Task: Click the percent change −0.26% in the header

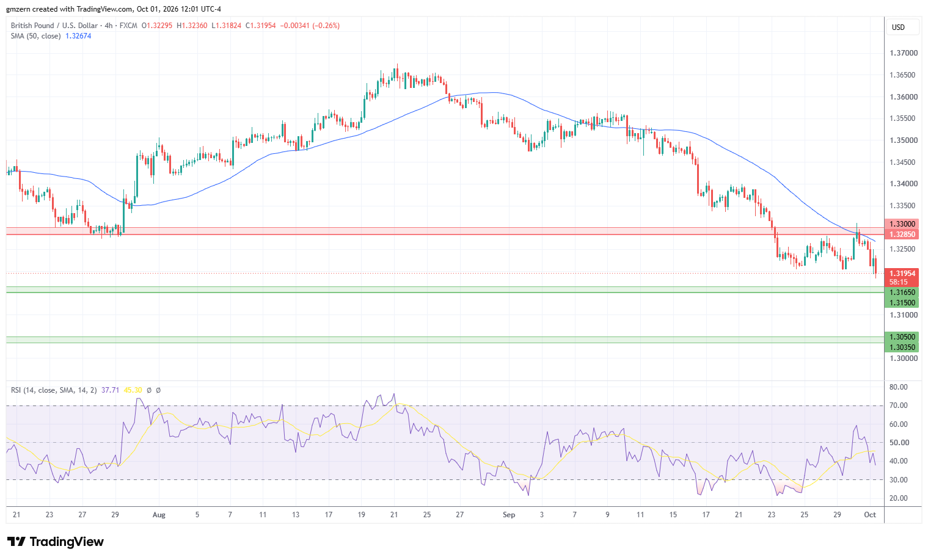Action: [x=326, y=26]
